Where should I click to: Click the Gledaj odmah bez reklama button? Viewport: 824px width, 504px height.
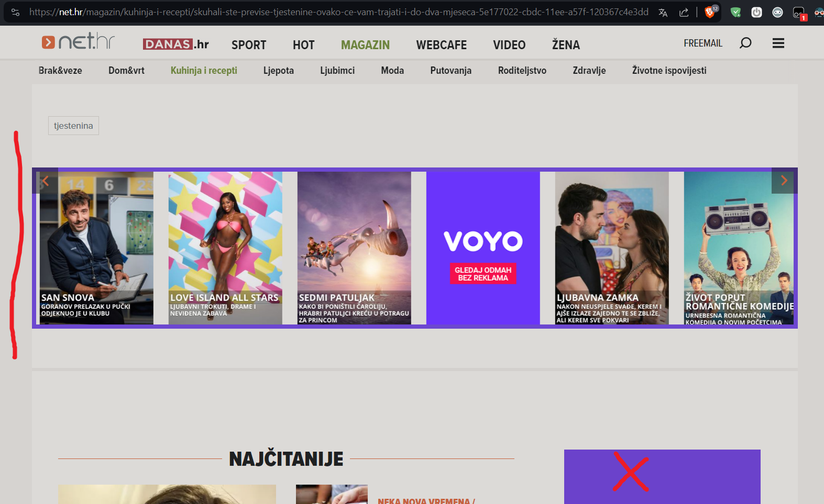[x=483, y=274]
